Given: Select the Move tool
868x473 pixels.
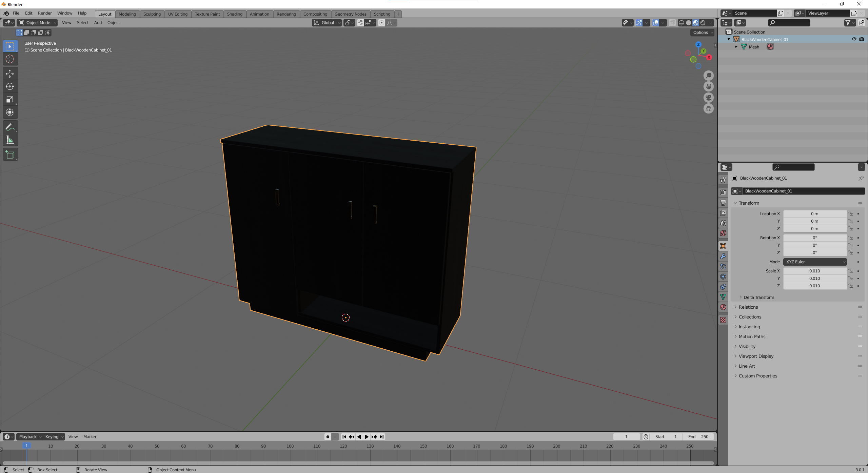Looking at the screenshot, I should (x=10, y=74).
